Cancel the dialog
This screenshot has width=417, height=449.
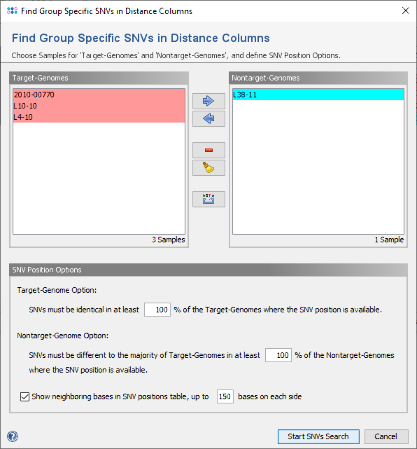click(x=386, y=436)
